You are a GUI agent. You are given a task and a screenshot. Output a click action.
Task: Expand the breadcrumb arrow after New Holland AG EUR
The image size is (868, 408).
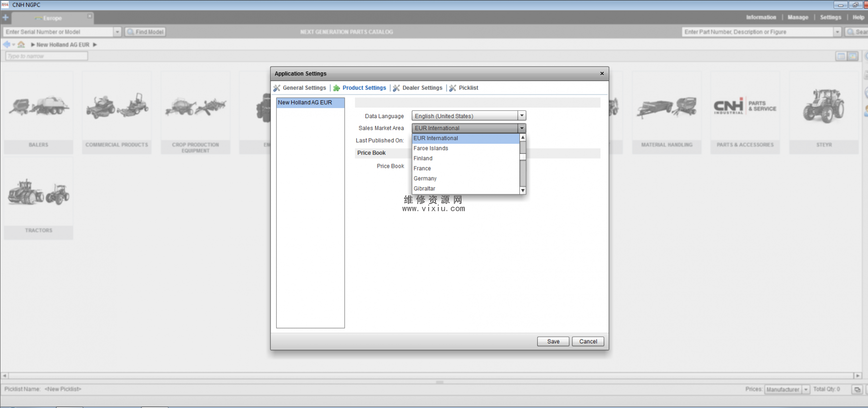pos(95,45)
